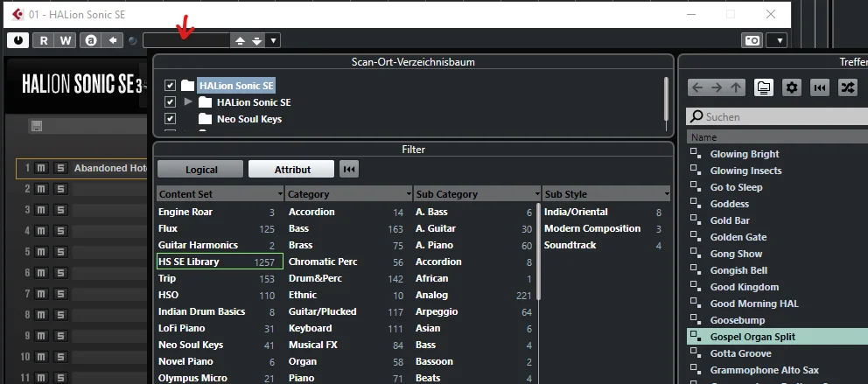Screen dimensions: 868x384
Task: Reset the filter with rewind icon
Action: (349, 170)
